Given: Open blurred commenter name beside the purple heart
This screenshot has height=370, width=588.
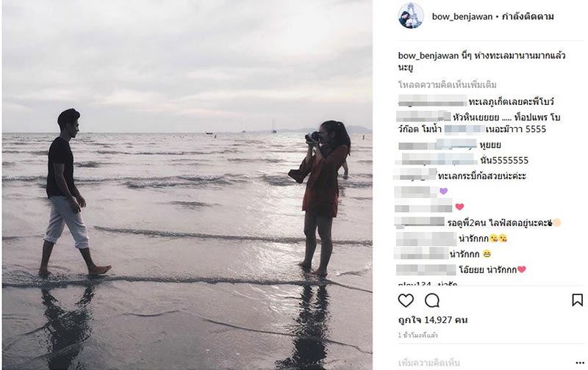Looking at the screenshot, I should point(417,191).
